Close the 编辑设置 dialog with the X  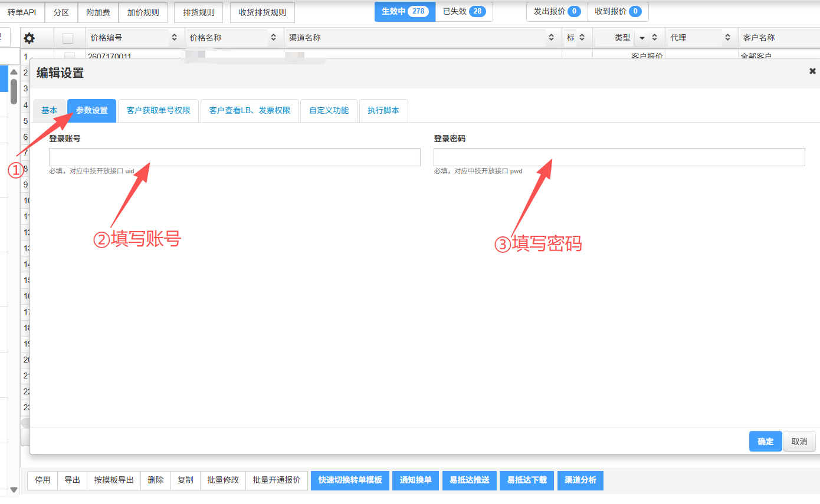[812, 71]
